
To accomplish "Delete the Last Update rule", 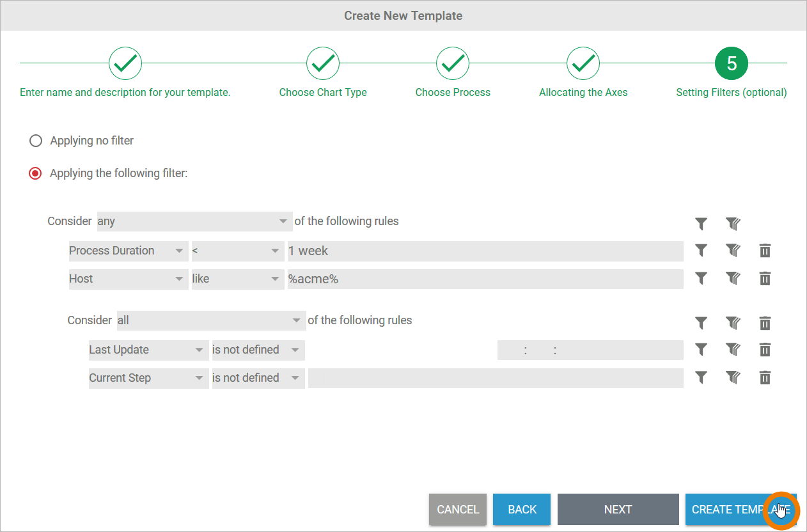I will click(x=765, y=350).
